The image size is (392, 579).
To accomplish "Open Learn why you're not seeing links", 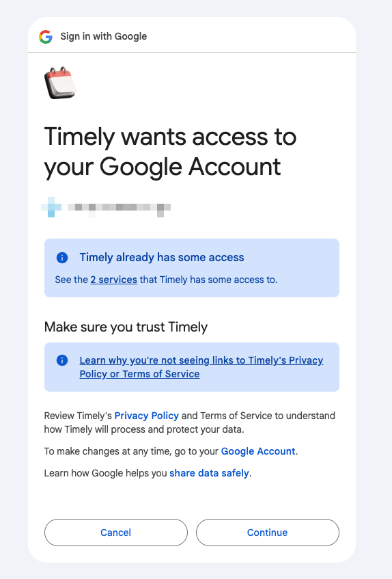I will (201, 367).
